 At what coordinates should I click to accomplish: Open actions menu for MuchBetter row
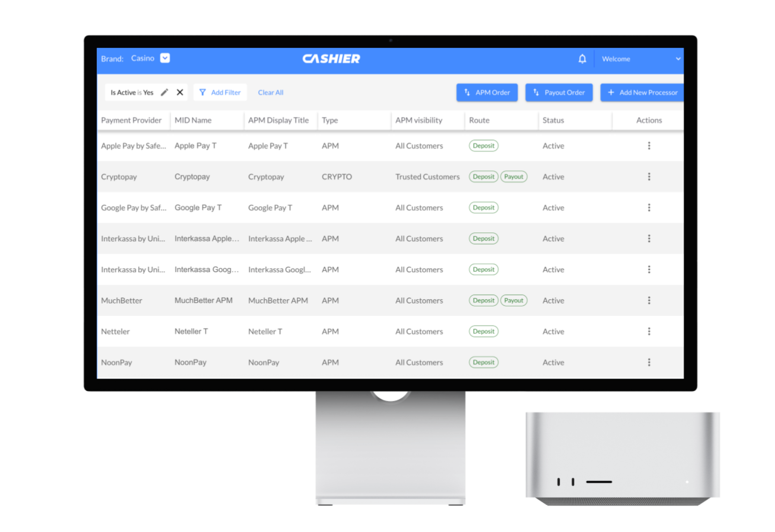click(649, 300)
